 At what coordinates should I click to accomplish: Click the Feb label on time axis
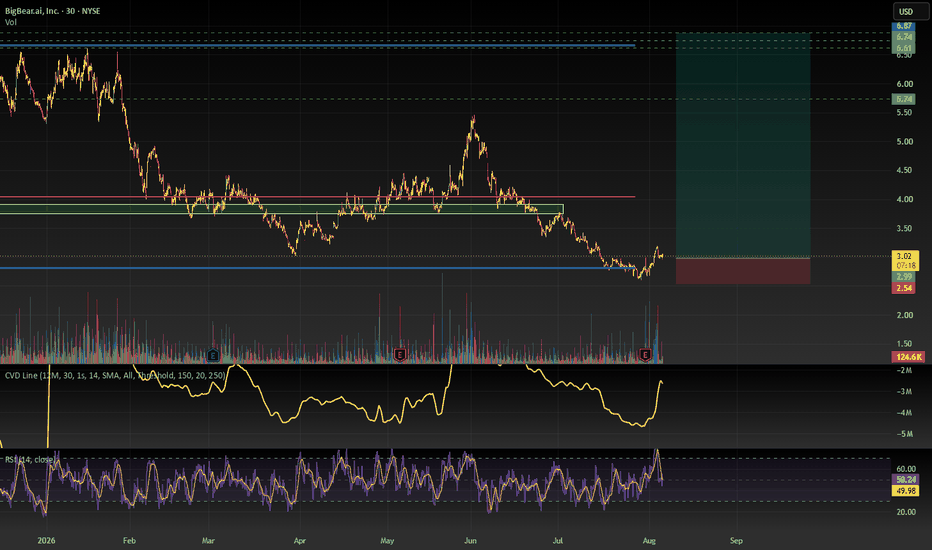[129, 540]
